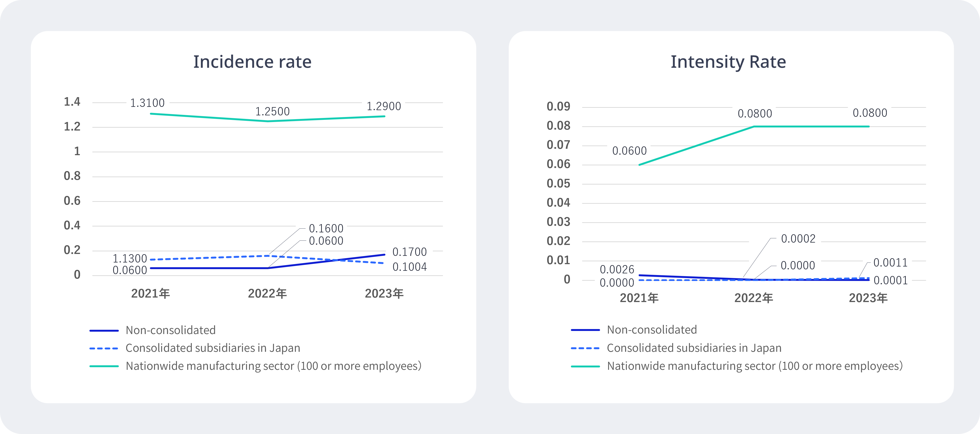Click Consolidated subsidiaries legend in Intensity chart
Image resolution: width=980 pixels, height=434 pixels.
click(x=694, y=348)
